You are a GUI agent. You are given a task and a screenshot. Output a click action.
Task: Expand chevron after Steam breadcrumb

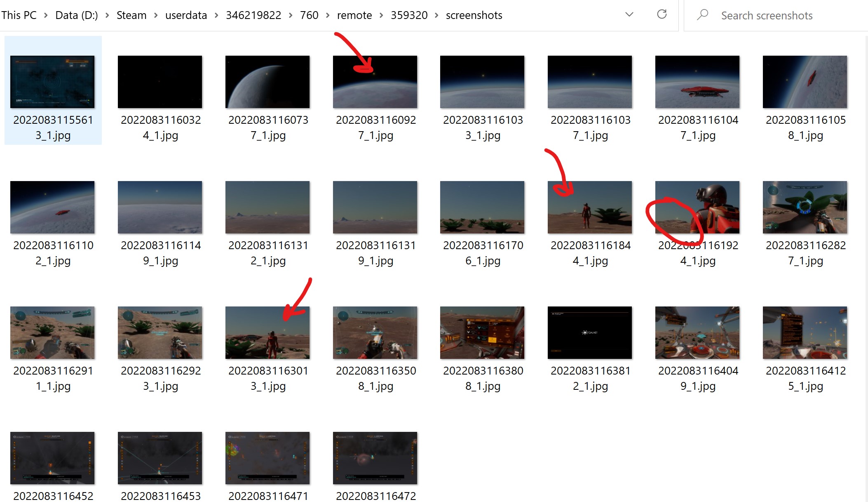156,15
